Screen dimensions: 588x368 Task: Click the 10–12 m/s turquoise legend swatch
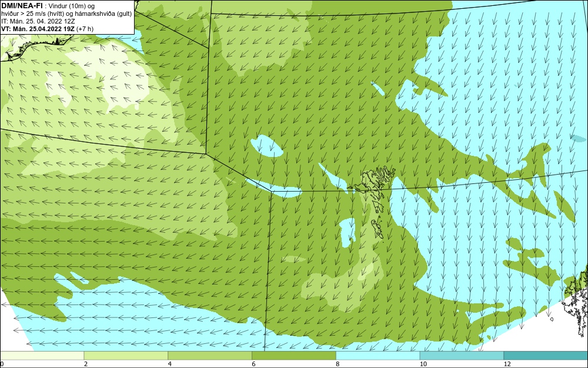tap(462, 356)
